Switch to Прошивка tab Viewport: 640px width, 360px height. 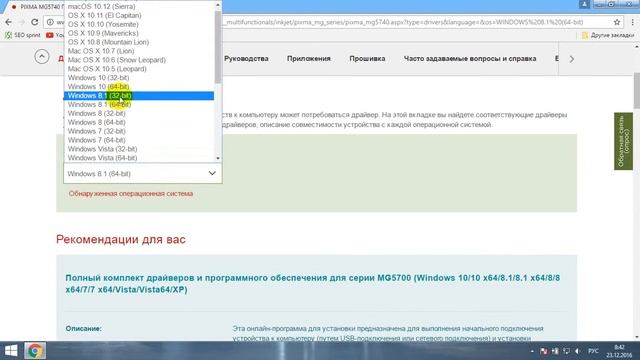[367, 59]
